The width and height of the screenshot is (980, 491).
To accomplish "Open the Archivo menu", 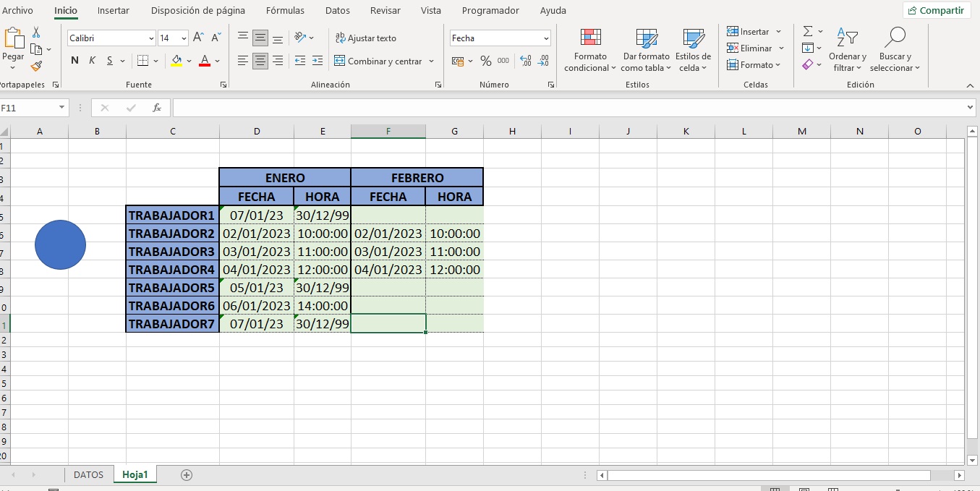I will (x=17, y=10).
